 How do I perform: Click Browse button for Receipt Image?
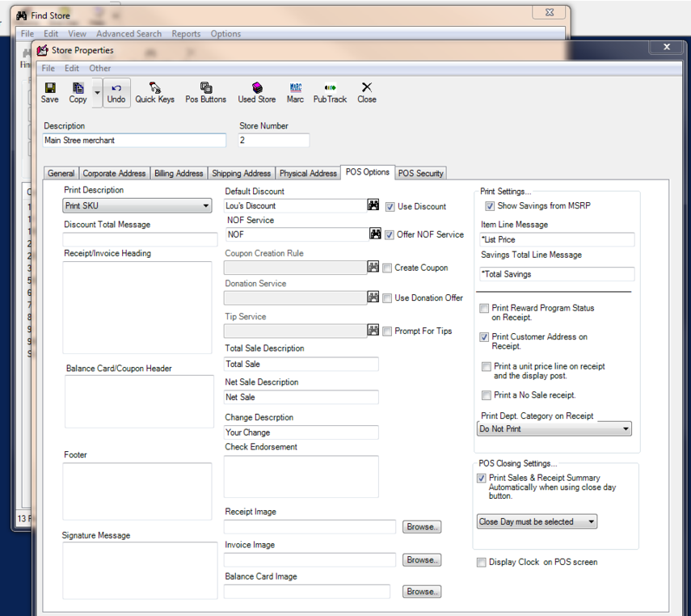(x=422, y=527)
